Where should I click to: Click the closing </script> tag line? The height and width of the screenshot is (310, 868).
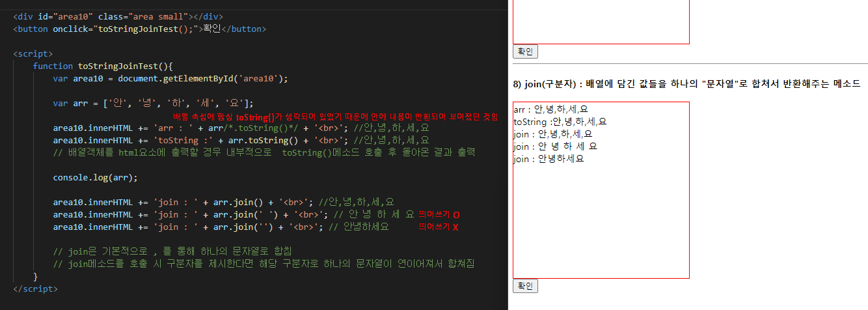(35, 289)
